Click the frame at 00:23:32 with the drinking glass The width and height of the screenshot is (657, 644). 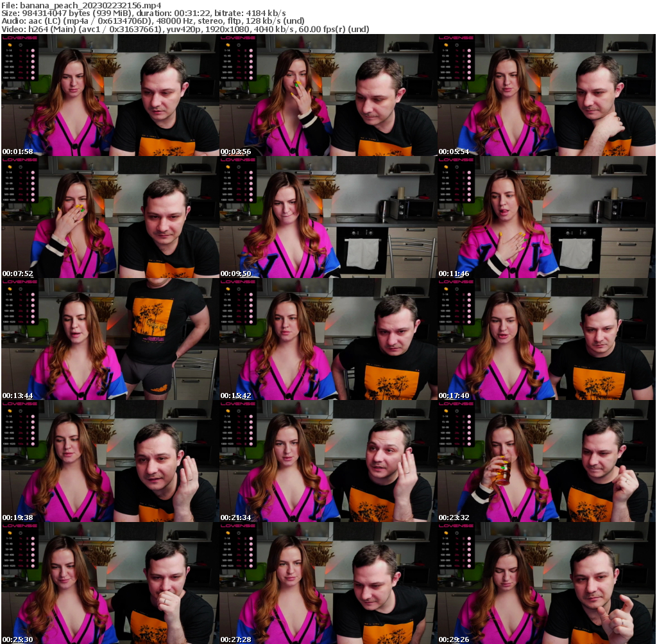546,461
